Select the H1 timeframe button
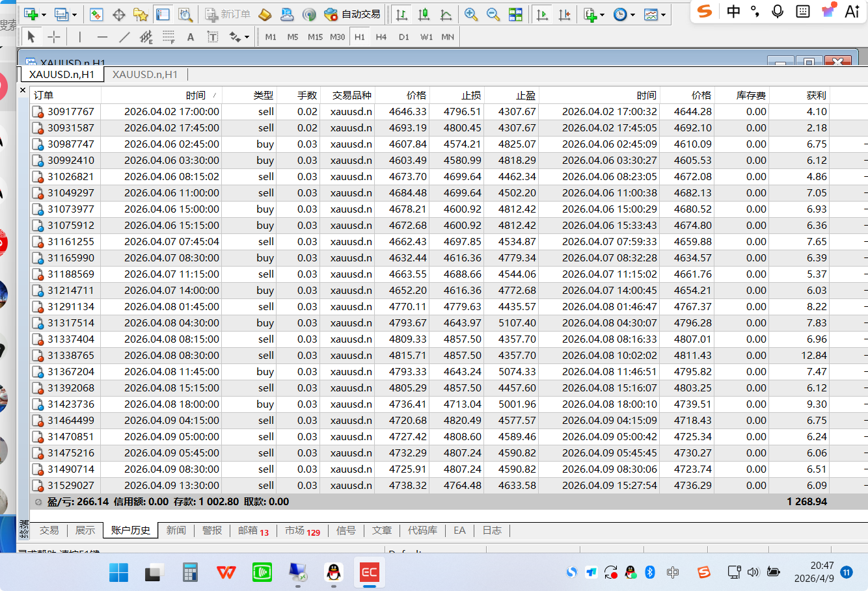The image size is (868, 591). coord(360,37)
